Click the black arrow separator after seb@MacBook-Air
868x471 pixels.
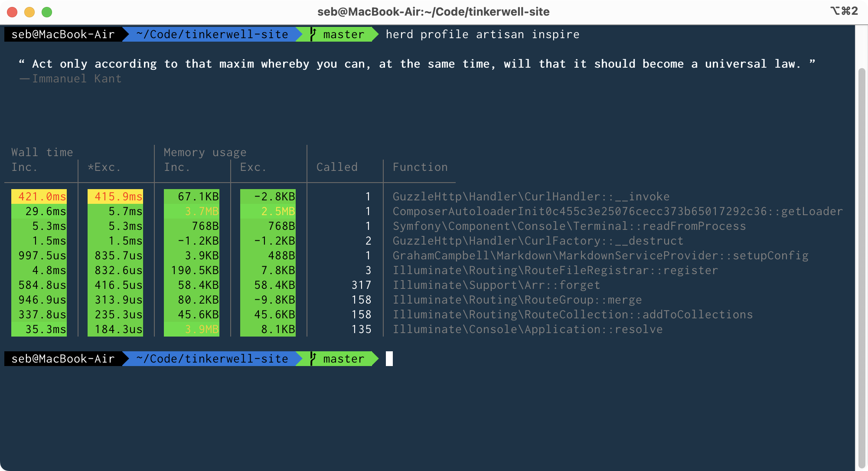coord(125,34)
